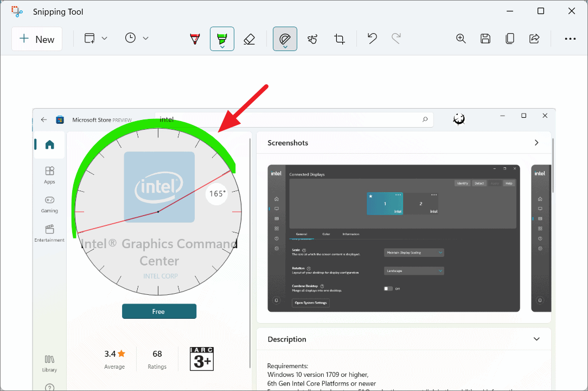This screenshot has height=391, width=588.
Task: Copy the snip to clipboard
Action: 510,39
